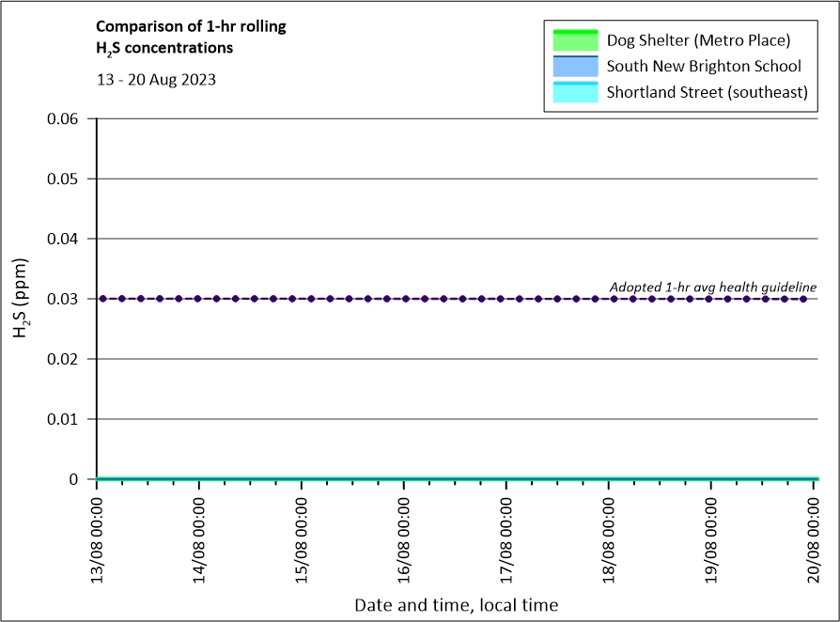Click the 'Date and time, local time' axis title
Screen dimensions: 840x622
pyautogui.click(x=456, y=605)
